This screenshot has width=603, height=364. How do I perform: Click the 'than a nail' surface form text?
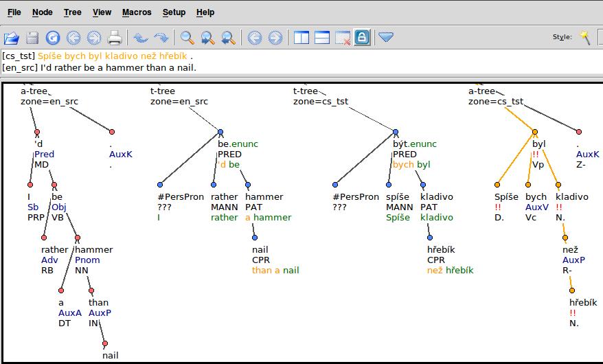click(x=275, y=271)
